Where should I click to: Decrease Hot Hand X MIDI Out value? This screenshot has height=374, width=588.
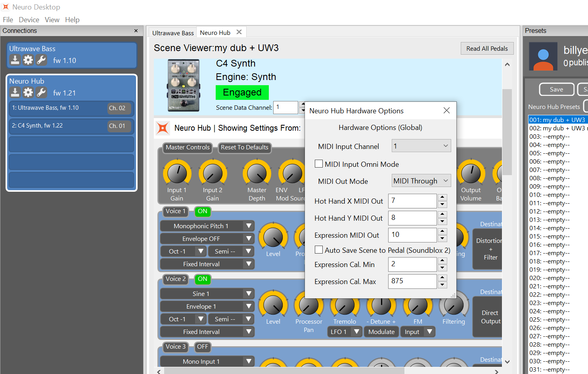[442, 204]
